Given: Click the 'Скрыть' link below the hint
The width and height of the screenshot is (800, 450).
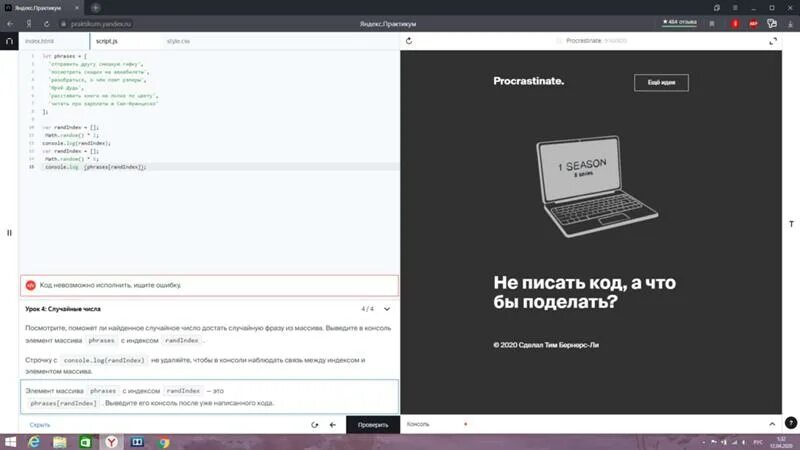Looking at the screenshot, I should coord(40,424).
